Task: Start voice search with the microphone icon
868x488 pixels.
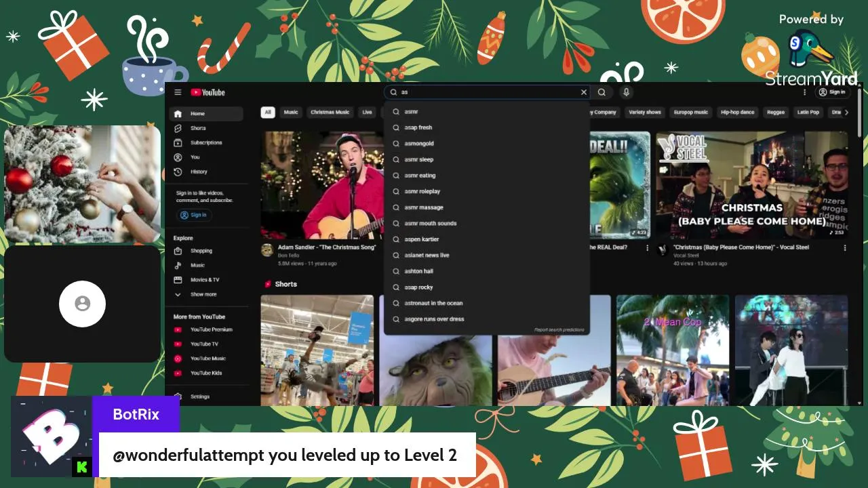Action: 626,92
